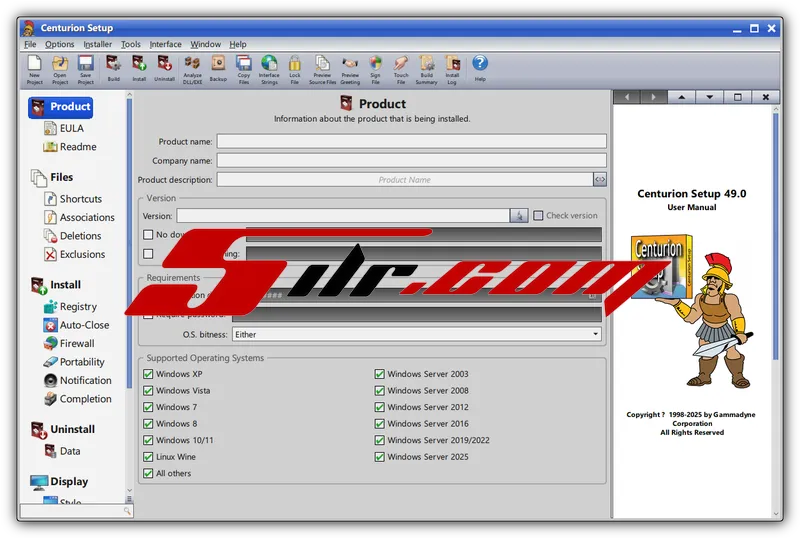Click the New Project toolbar icon
Image resolution: width=800 pixels, height=538 pixels.
34,69
